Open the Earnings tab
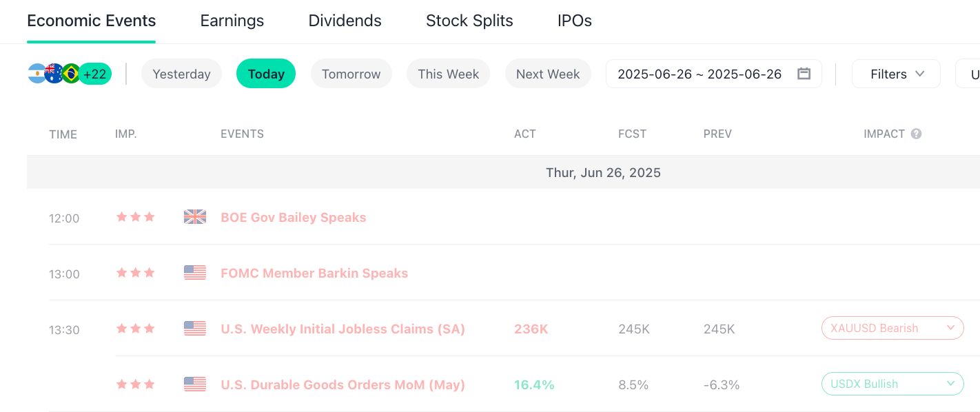This screenshot has height=412, width=980. click(232, 21)
